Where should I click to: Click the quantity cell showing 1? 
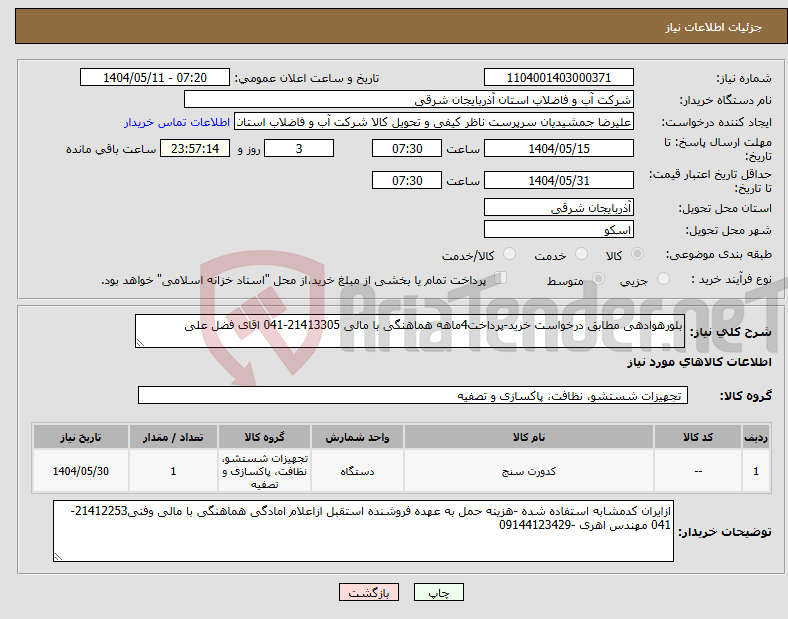173,471
